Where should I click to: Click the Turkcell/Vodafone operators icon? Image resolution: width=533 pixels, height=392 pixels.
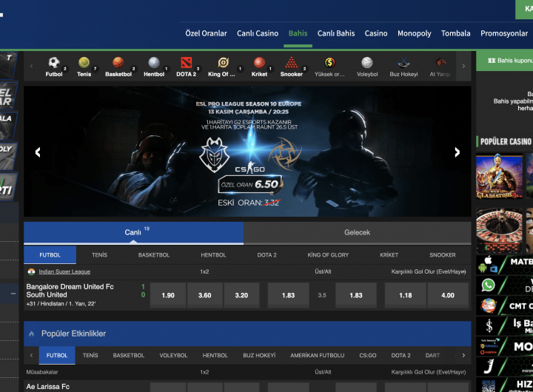pos(489,346)
